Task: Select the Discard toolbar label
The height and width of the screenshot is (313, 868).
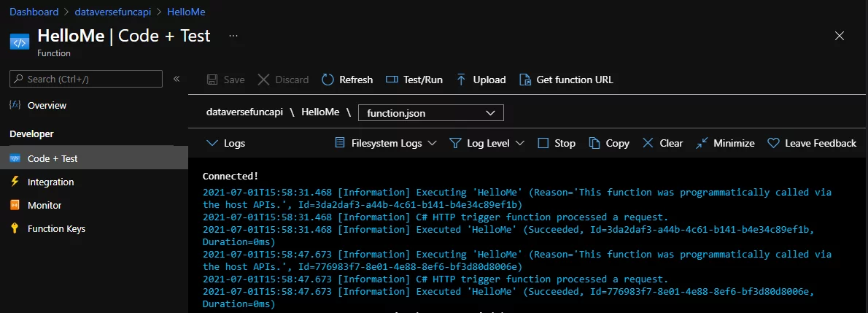Action: [x=292, y=80]
